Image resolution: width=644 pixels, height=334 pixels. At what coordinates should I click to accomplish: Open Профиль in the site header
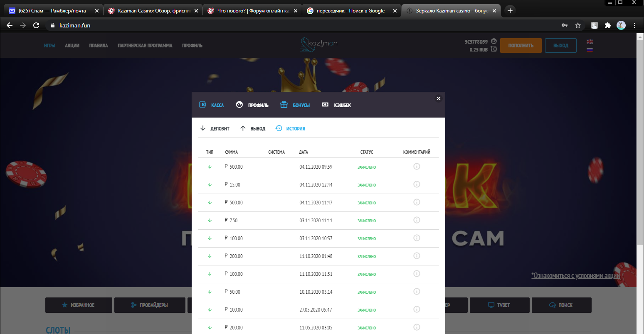pyautogui.click(x=192, y=46)
